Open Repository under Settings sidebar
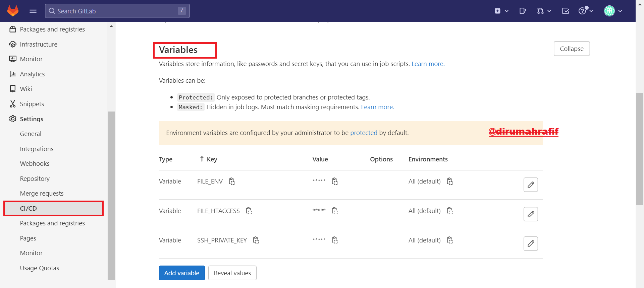The width and height of the screenshot is (644, 288). 35,178
